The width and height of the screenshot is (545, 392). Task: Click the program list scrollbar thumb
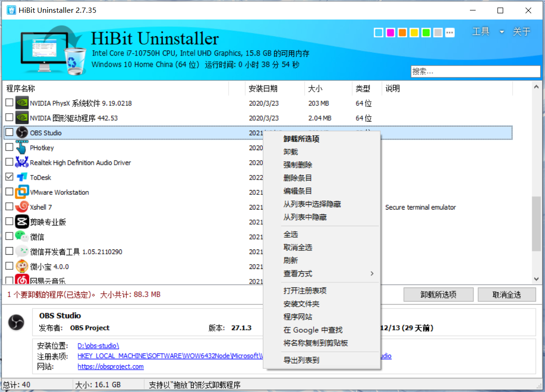tap(536, 223)
